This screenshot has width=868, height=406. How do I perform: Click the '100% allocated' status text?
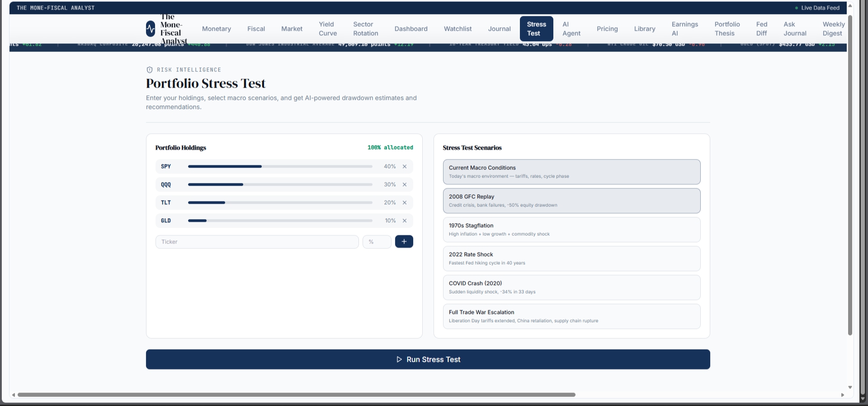pos(390,148)
